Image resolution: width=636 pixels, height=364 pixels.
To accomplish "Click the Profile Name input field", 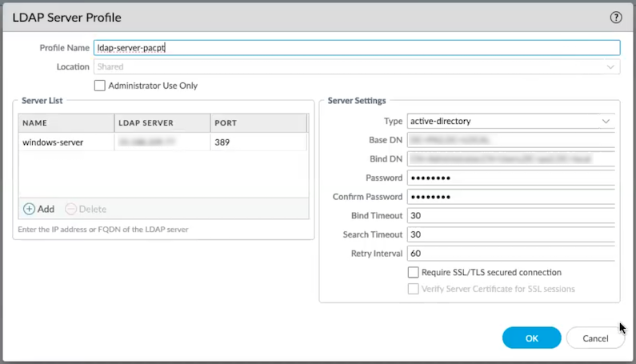I will 356,48.
